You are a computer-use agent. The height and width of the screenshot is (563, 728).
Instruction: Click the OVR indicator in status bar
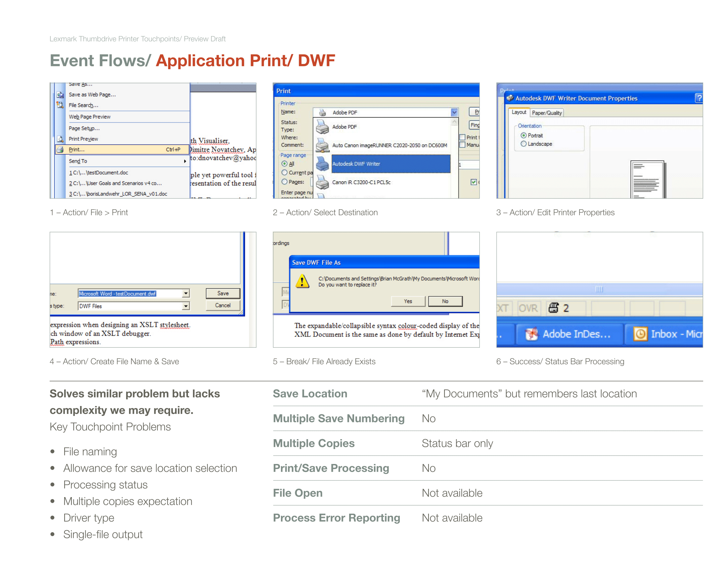(x=528, y=308)
